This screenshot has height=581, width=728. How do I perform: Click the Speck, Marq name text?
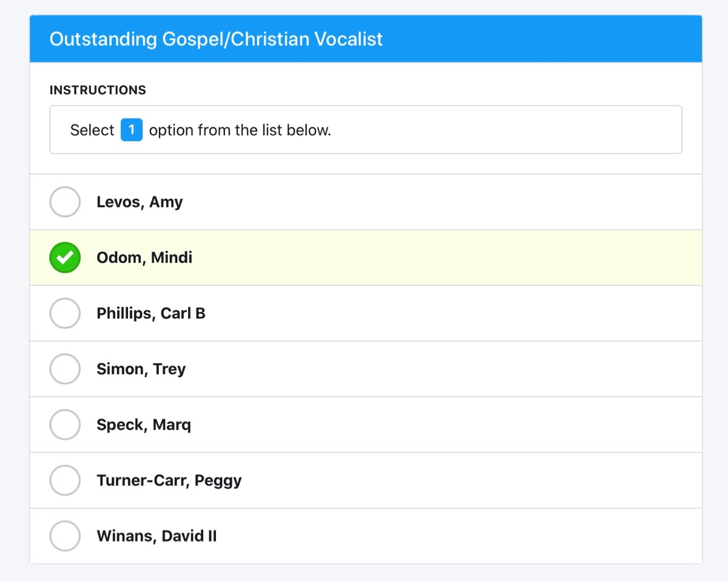coord(144,425)
